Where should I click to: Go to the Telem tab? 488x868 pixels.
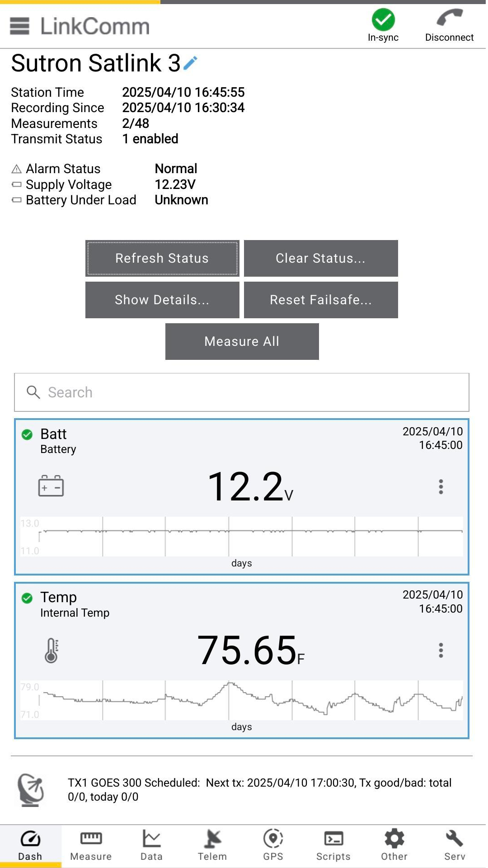pos(212,845)
